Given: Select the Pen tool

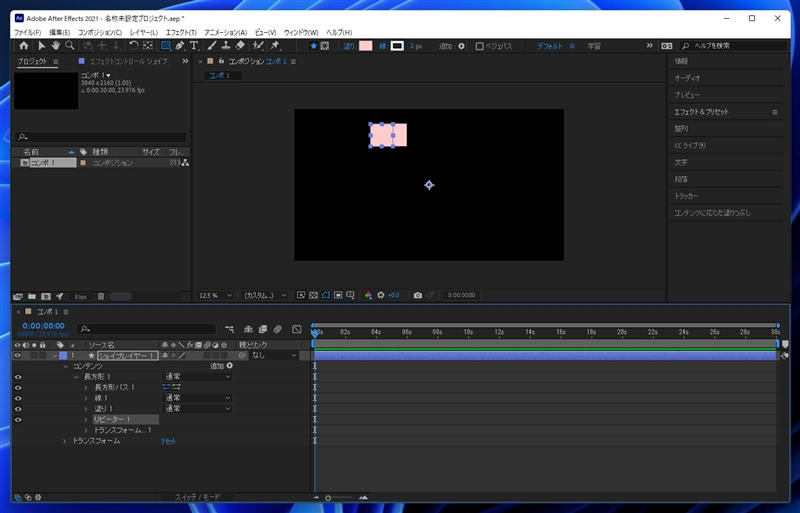Looking at the screenshot, I should (179, 46).
